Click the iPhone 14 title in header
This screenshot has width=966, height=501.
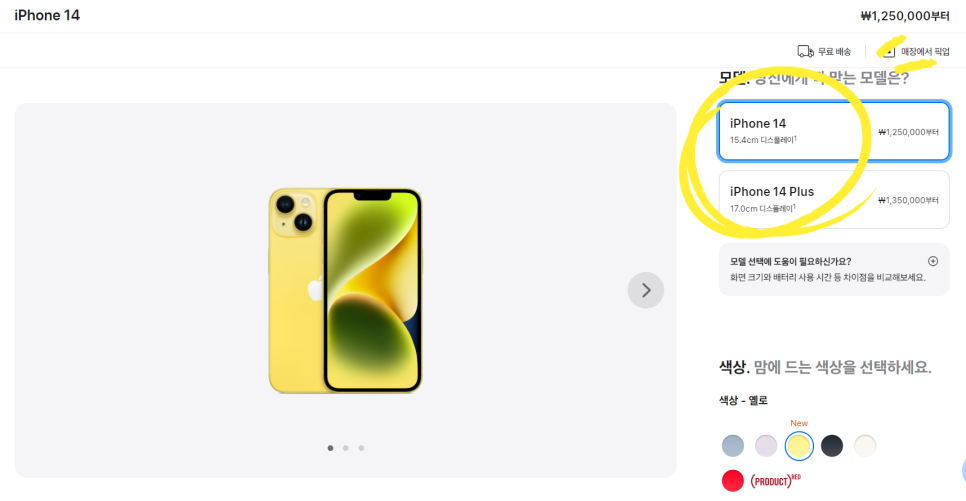point(47,15)
